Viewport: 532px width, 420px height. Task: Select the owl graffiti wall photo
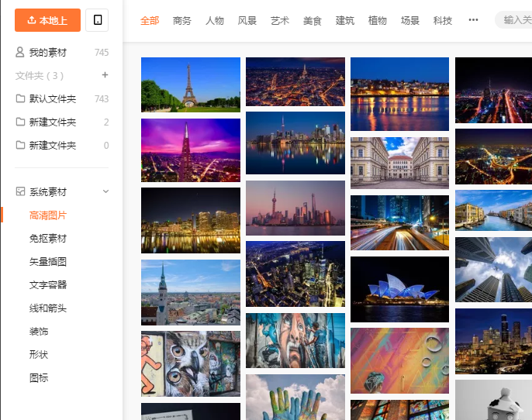[x=191, y=363]
